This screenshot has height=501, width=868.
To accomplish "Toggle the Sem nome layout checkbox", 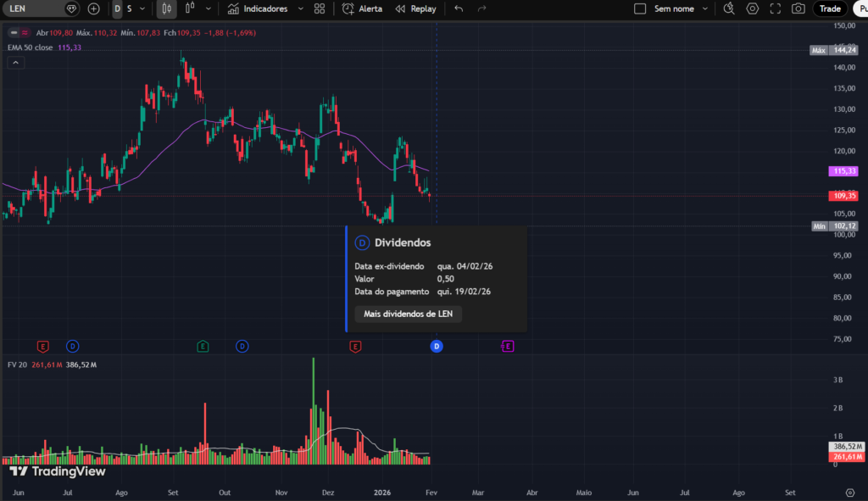I will (x=640, y=8).
